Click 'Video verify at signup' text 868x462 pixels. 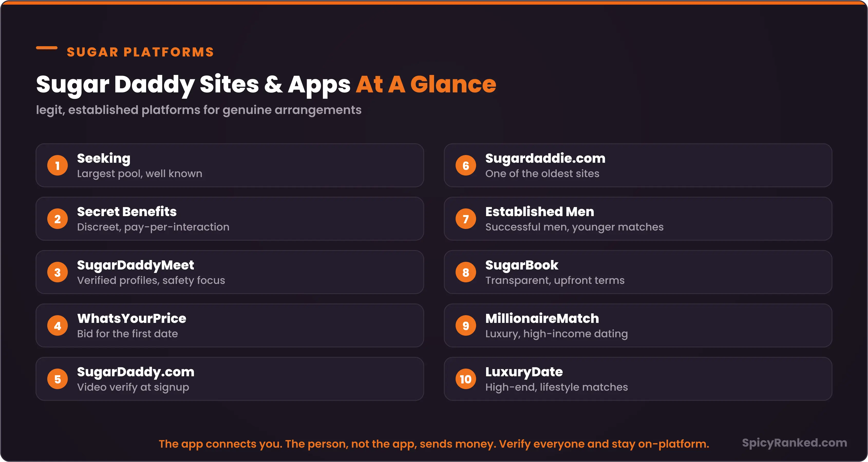tap(133, 388)
